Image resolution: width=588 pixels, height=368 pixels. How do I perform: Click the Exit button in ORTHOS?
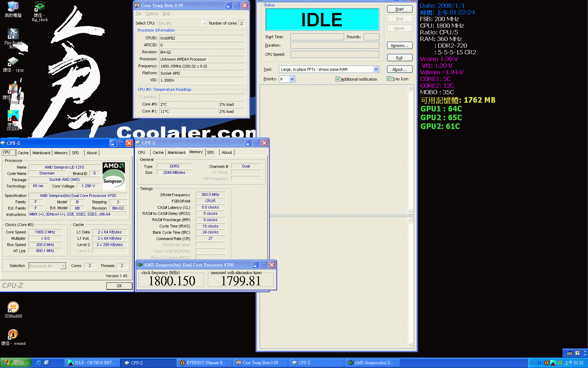[x=399, y=58]
